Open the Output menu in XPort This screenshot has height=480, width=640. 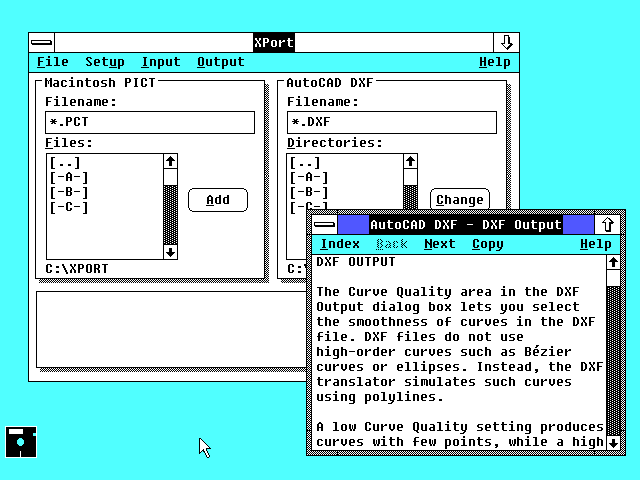(x=221, y=62)
